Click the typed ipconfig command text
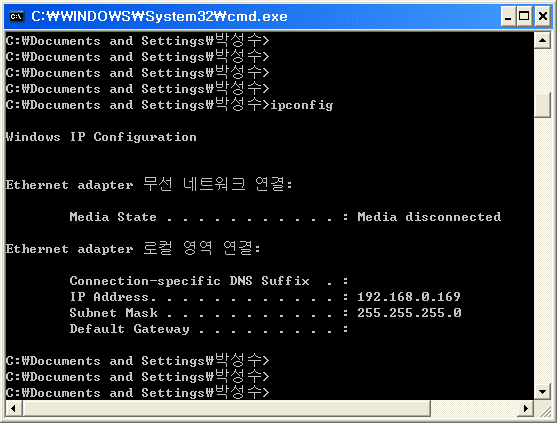Image resolution: width=557 pixels, height=423 pixels. (x=302, y=105)
